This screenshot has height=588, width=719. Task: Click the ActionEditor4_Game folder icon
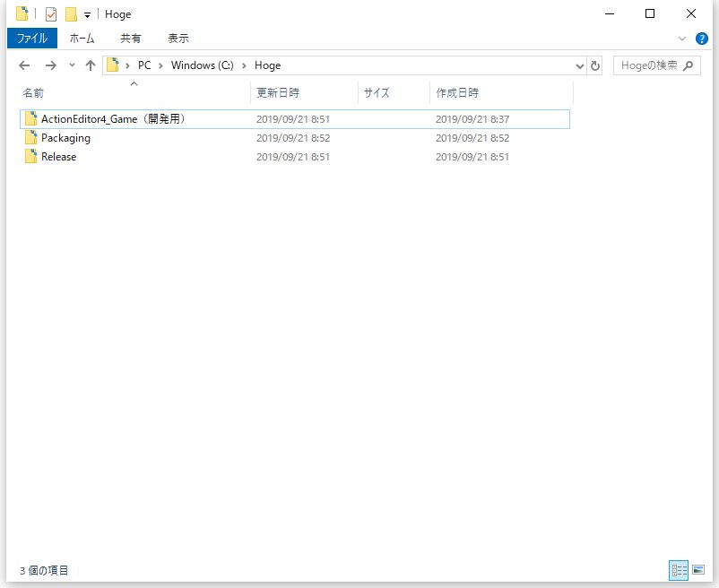tap(30, 118)
